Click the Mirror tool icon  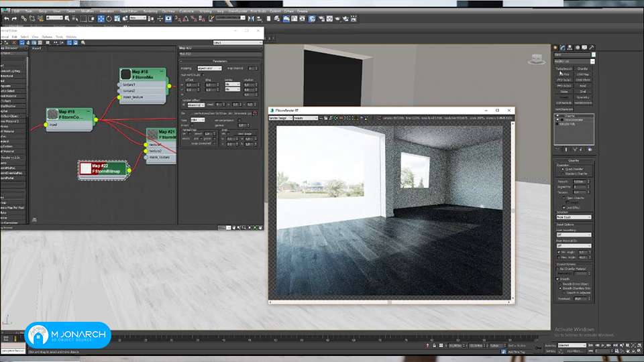250,19
